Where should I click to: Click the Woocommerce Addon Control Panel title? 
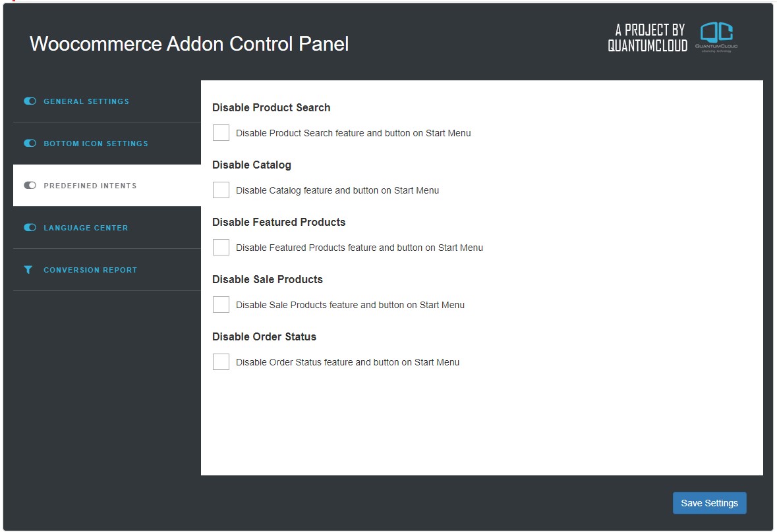coord(189,44)
